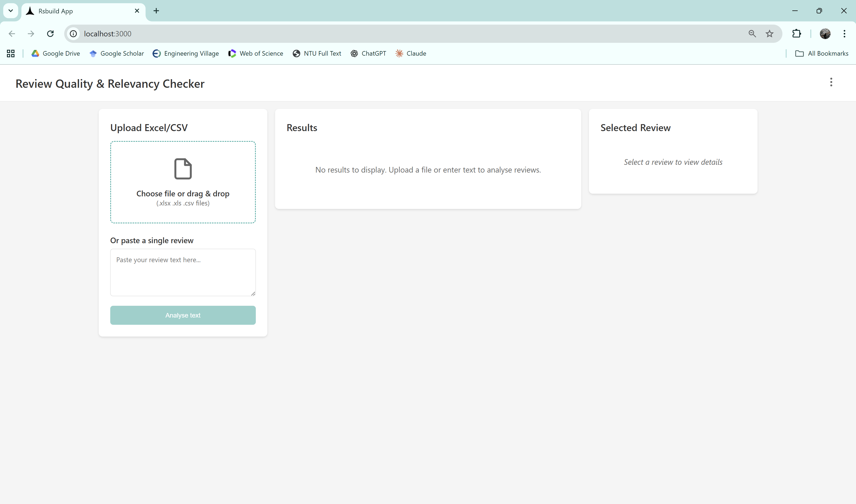Close the Rsbuild App tab
Image resolution: width=856 pixels, height=504 pixels.
point(137,11)
